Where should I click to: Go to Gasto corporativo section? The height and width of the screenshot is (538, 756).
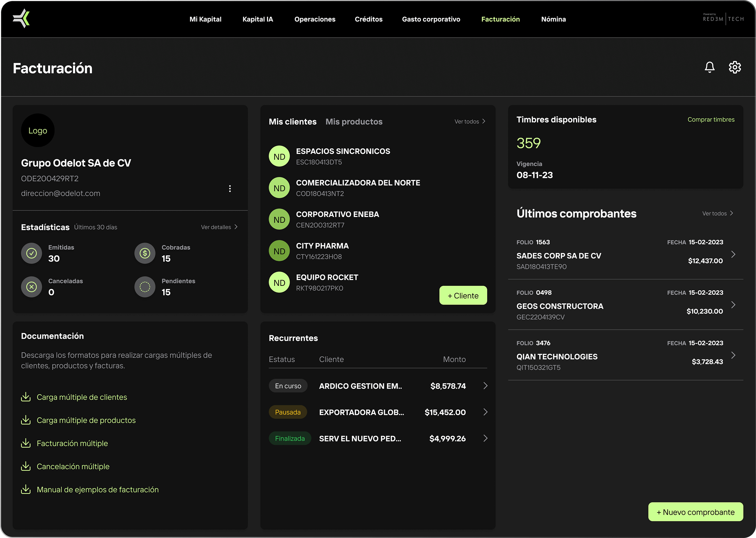(431, 19)
